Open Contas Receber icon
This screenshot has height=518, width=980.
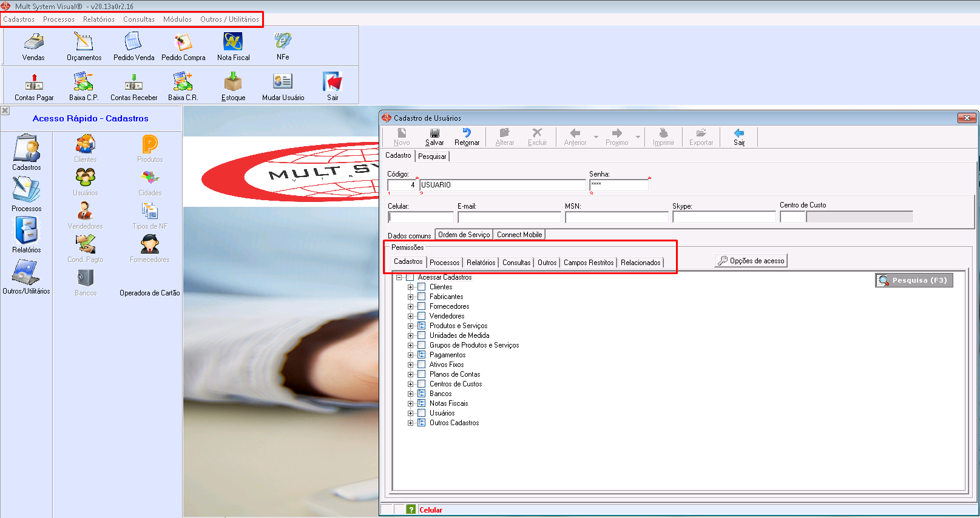133,86
